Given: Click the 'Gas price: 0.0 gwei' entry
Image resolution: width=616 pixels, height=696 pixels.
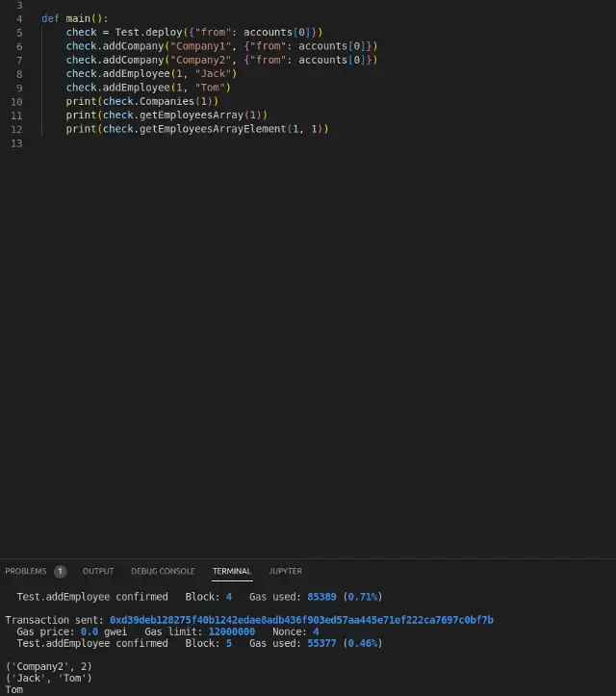Looking at the screenshot, I should coord(71,632).
